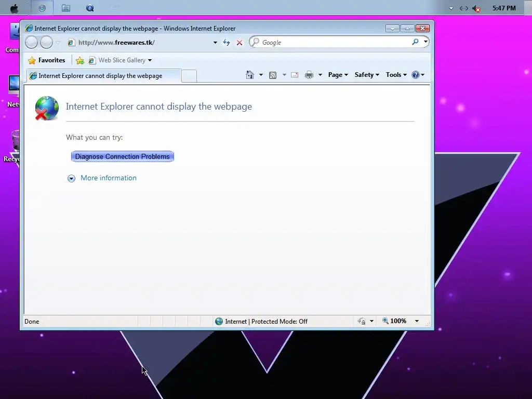Image resolution: width=532 pixels, height=399 pixels.
Task: Click the 'Done' status bar text
Action: pos(32,322)
